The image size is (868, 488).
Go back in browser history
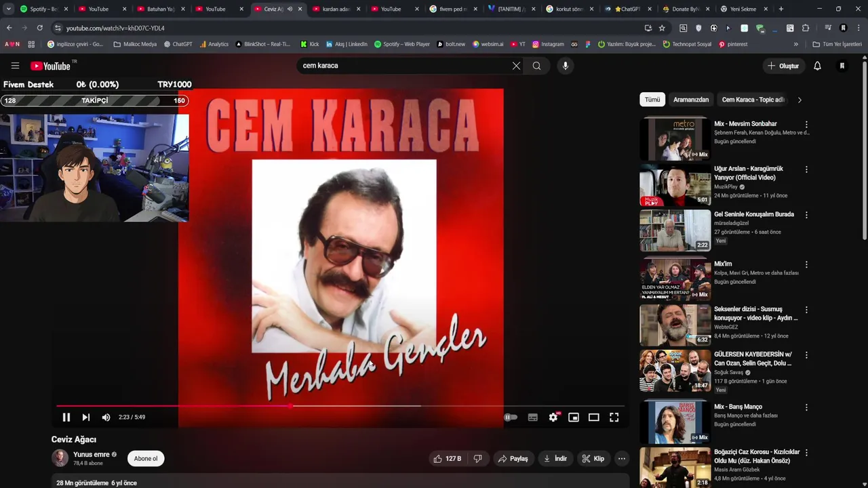[x=9, y=28]
